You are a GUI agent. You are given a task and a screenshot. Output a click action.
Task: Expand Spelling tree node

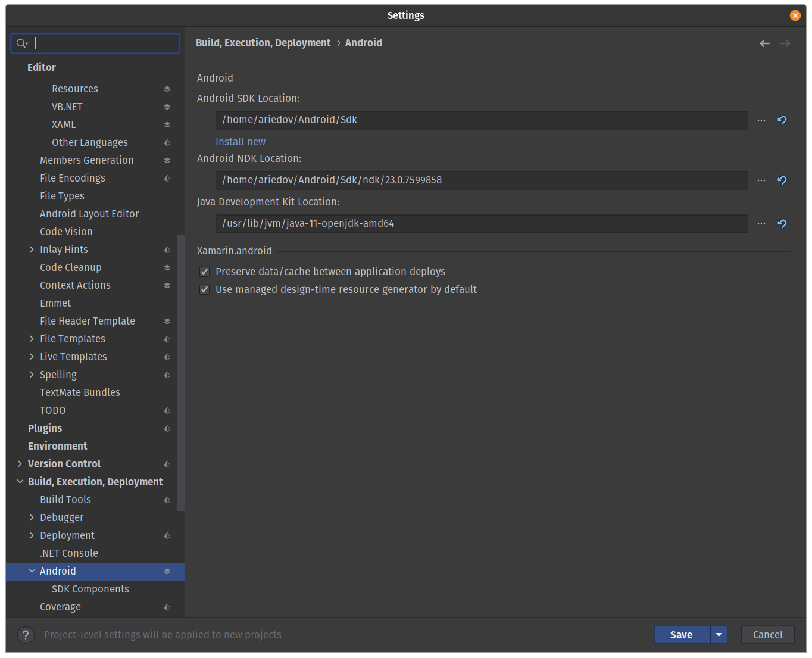click(x=32, y=375)
